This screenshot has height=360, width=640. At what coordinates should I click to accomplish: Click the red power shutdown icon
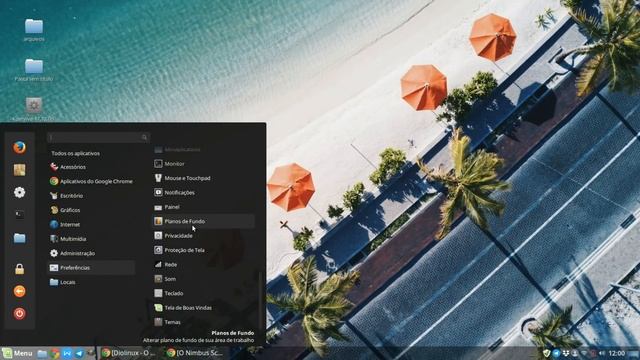[x=19, y=313]
